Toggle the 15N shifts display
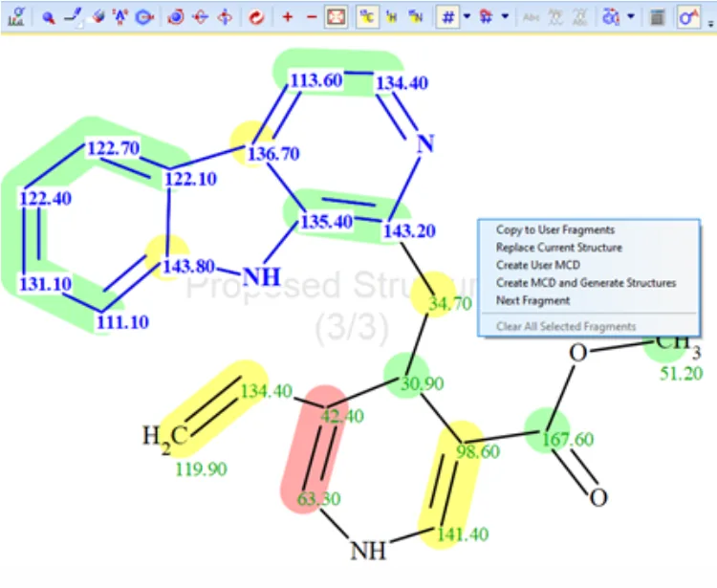 click(x=416, y=17)
